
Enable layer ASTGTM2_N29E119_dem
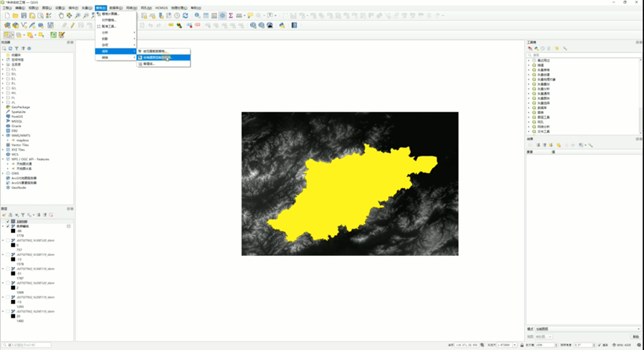point(7,297)
